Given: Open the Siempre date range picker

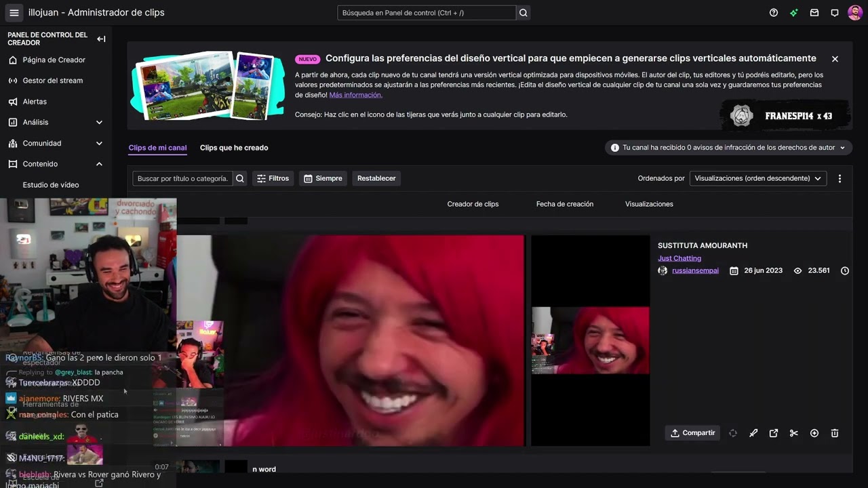Looking at the screenshot, I should point(323,178).
